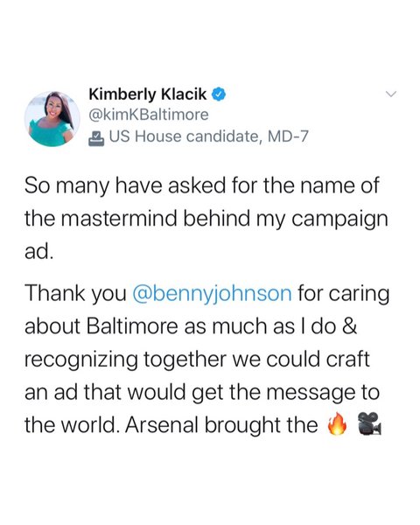Open the @bennyjohnson mention link

212,294
